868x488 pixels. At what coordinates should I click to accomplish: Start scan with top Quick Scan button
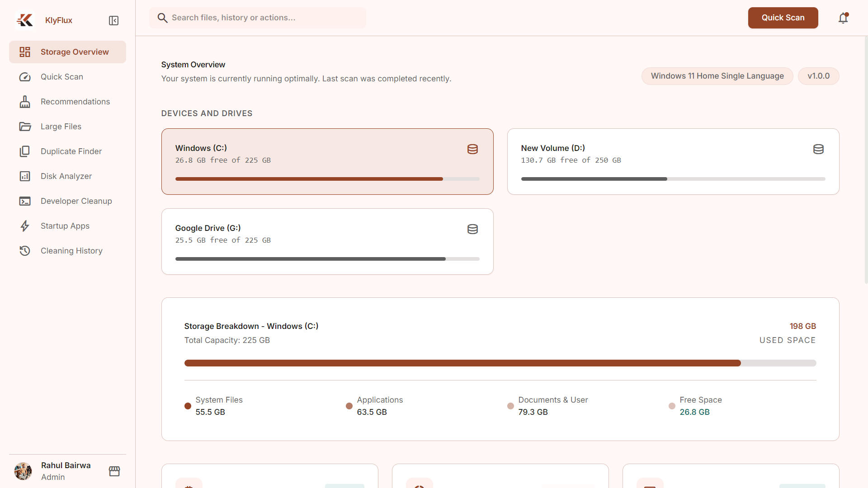(783, 18)
